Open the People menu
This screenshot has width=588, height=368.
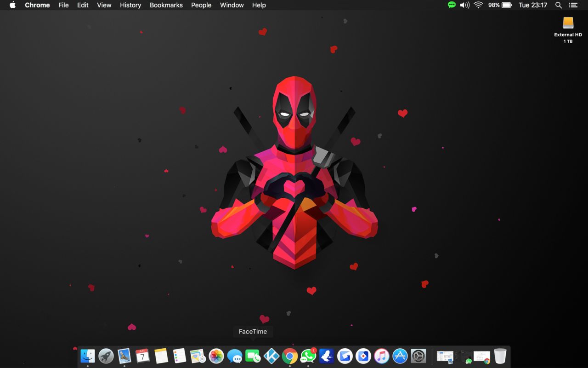pyautogui.click(x=201, y=5)
